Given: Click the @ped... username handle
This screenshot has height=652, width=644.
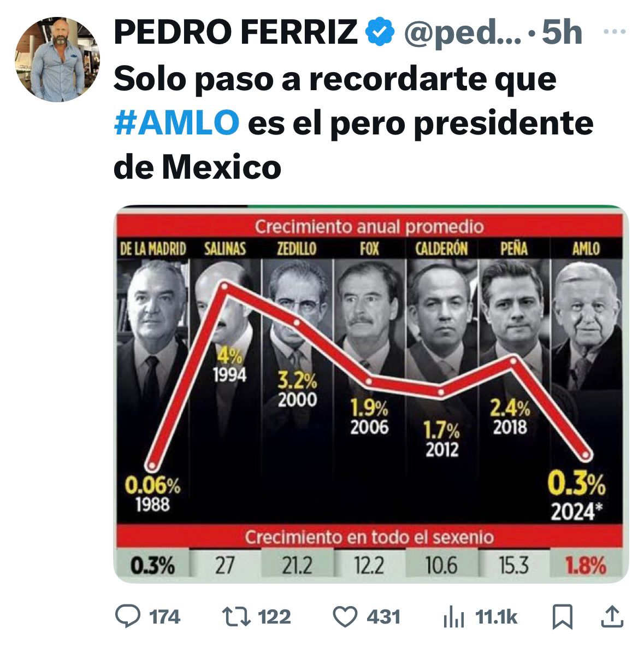Looking at the screenshot, I should (462, 32).
